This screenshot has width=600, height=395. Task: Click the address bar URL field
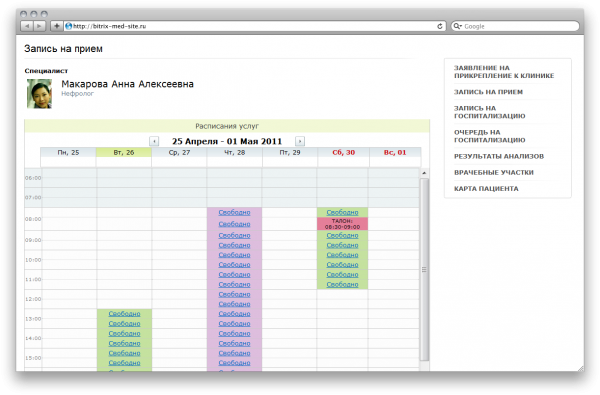pyautogui.click(x=254, y=26)
